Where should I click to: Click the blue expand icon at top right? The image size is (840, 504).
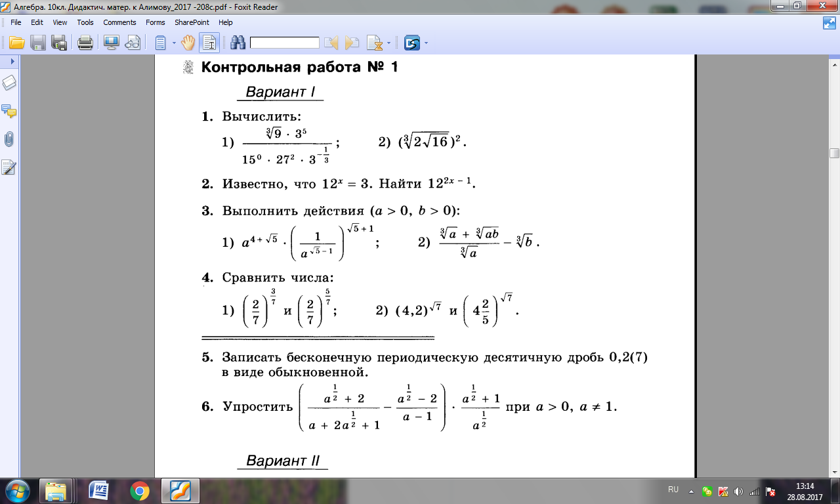(x=829, y=22)
